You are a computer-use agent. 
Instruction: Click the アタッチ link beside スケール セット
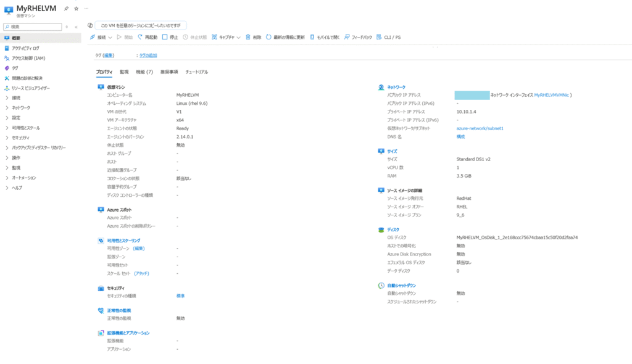click(141, 274)
